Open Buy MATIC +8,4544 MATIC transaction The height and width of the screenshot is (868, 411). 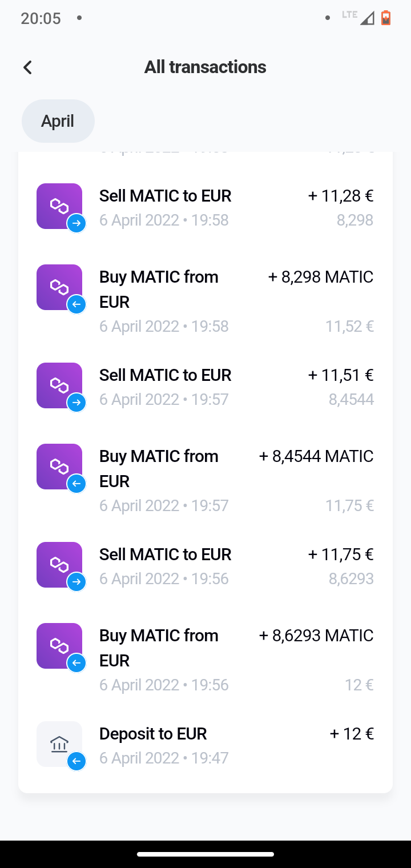[x=205, y=480]
